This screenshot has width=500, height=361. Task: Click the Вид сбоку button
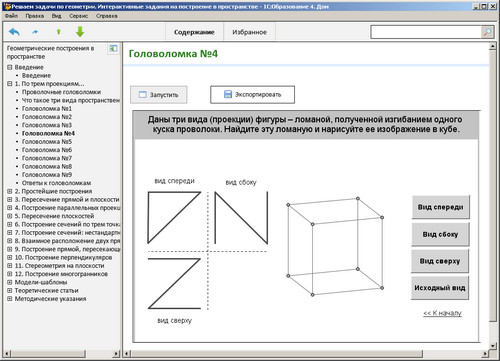tap(440, 234)
